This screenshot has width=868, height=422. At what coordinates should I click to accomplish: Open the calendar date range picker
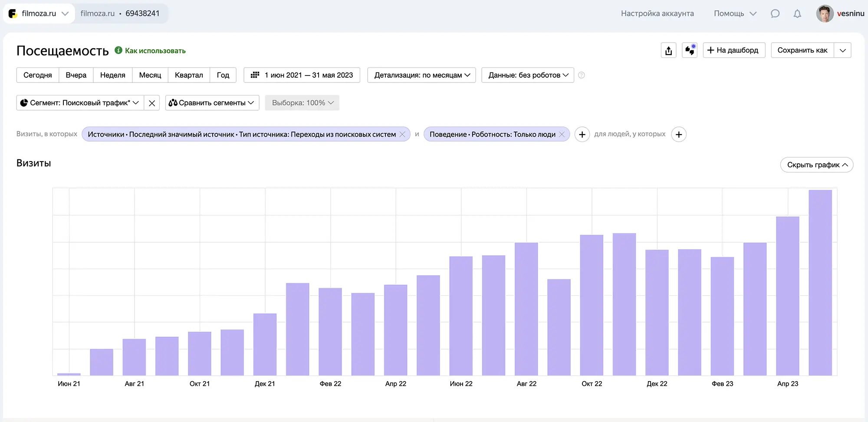point(302,75)
